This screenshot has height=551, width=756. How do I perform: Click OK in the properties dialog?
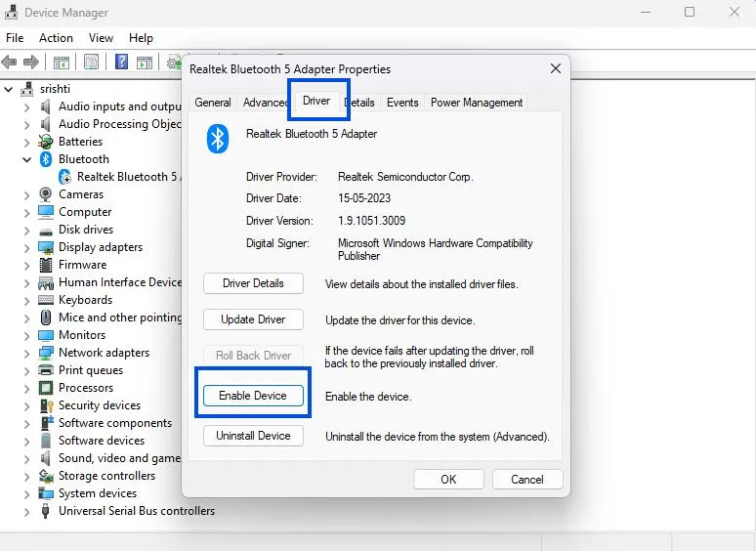[x=448, y=479]
